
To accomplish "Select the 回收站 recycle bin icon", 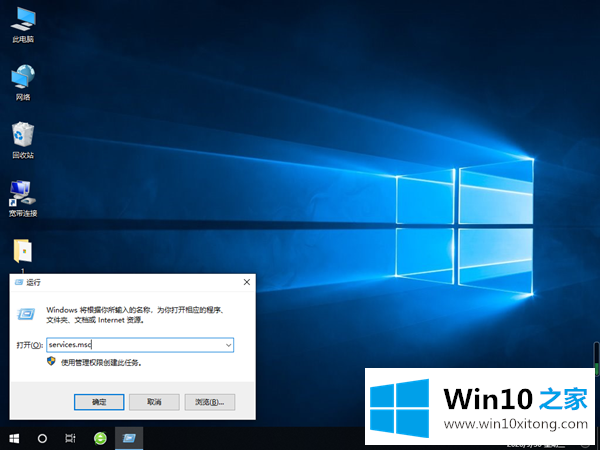I will tap(23, 140).
